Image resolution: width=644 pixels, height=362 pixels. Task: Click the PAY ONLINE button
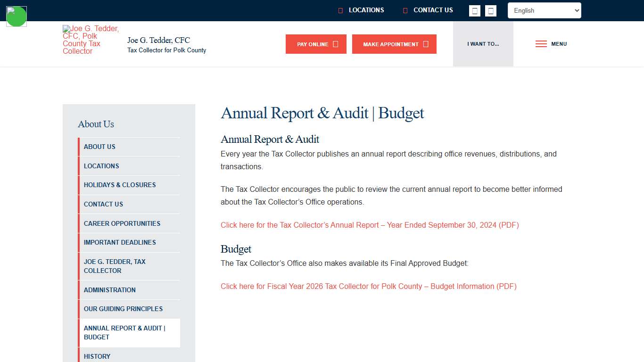coord(316,44)
